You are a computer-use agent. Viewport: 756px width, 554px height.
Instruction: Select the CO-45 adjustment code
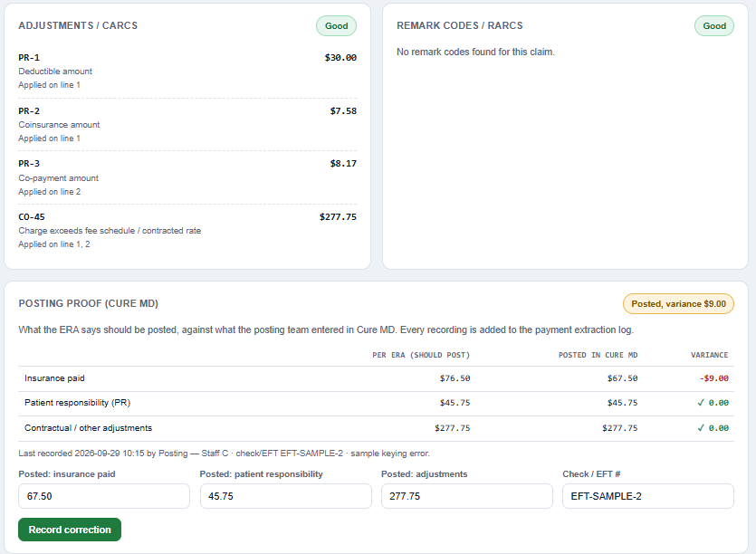(32, 217)
